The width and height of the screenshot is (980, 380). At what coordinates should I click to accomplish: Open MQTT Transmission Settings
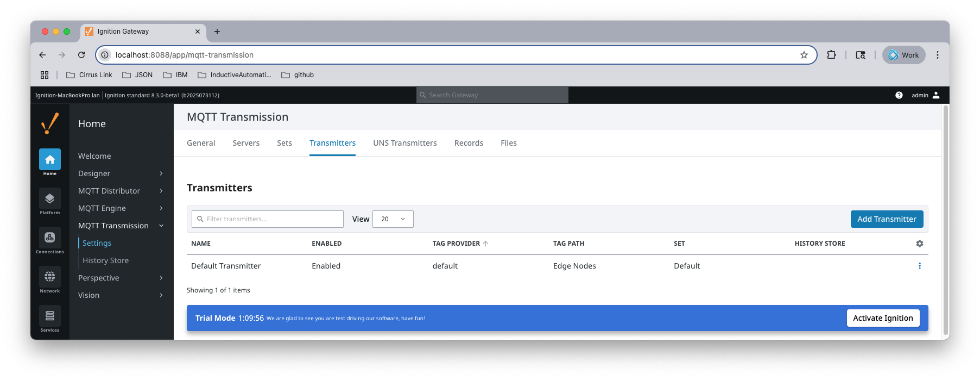coord(97,243)
